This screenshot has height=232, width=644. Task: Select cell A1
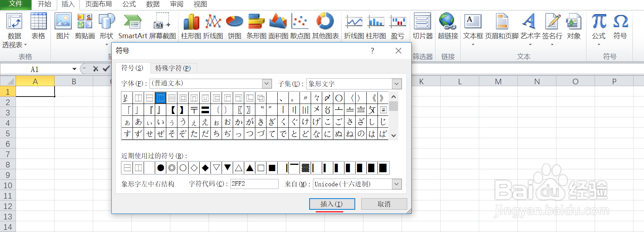[35, 91]
